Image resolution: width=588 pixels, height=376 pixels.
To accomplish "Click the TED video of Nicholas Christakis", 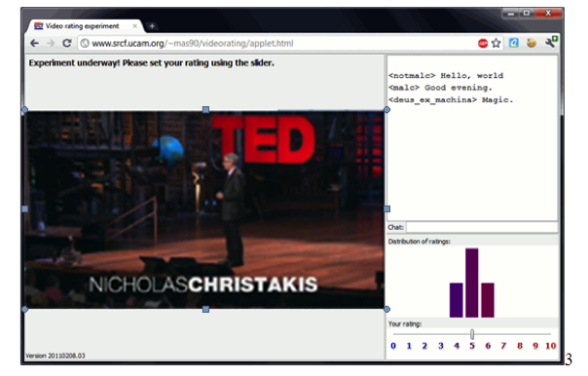I will coord(204,209).
